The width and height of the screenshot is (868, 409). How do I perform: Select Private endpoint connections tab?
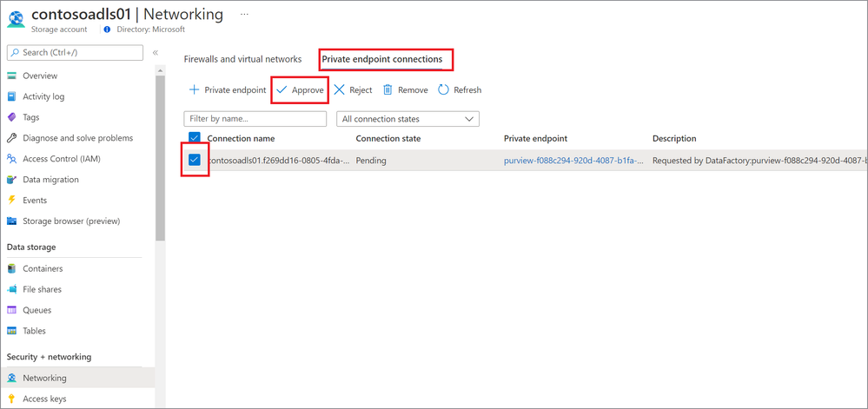(382, 59)
